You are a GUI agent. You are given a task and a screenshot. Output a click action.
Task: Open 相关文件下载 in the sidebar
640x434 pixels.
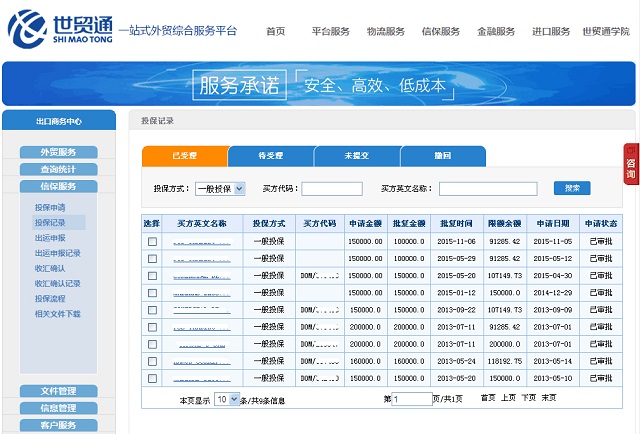click(x=58, y=313)
